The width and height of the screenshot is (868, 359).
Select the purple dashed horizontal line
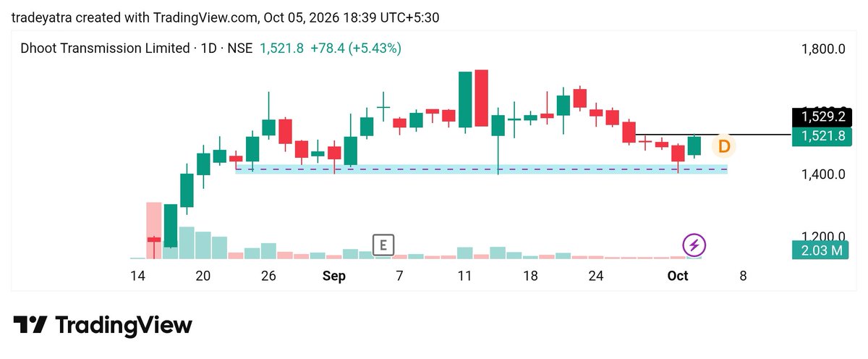pyautogui.click(x=481, y=169)
